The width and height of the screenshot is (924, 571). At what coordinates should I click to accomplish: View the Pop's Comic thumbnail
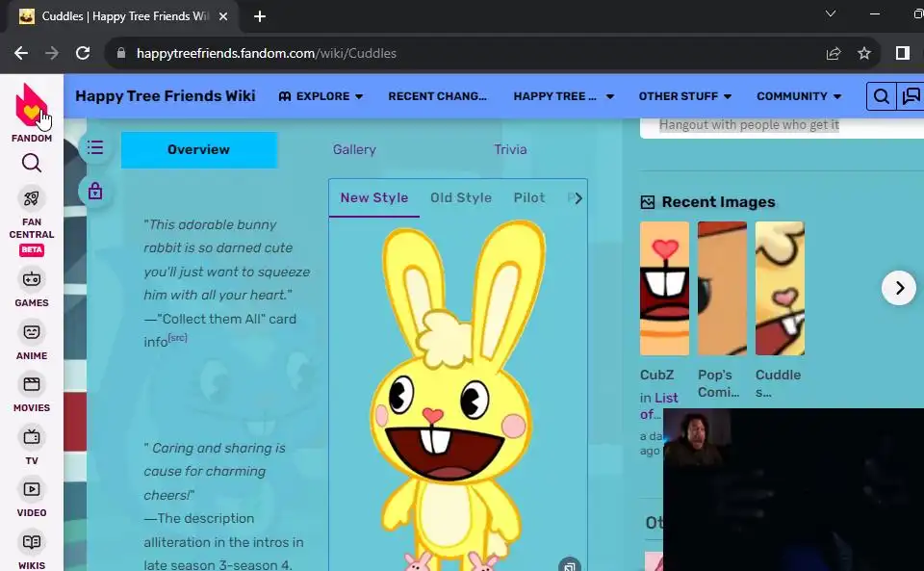pos(722,288)
